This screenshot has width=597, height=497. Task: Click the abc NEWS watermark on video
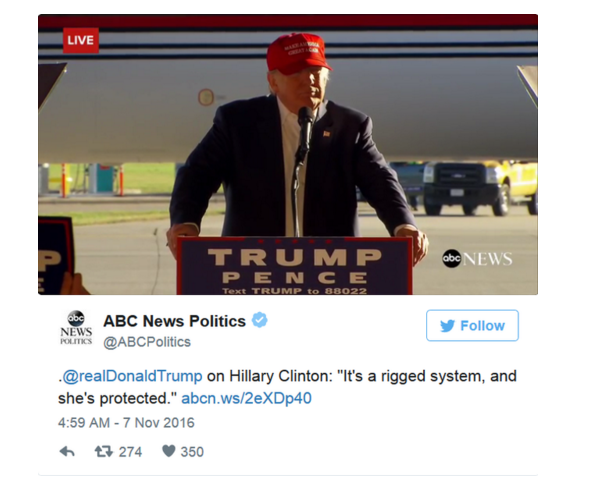[x=477, y=259]
